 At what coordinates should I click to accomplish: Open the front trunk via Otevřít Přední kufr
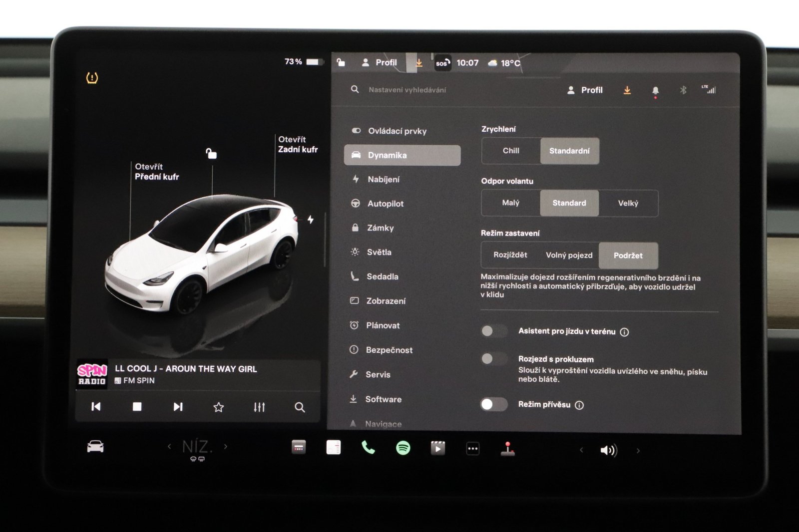point(157,172)
